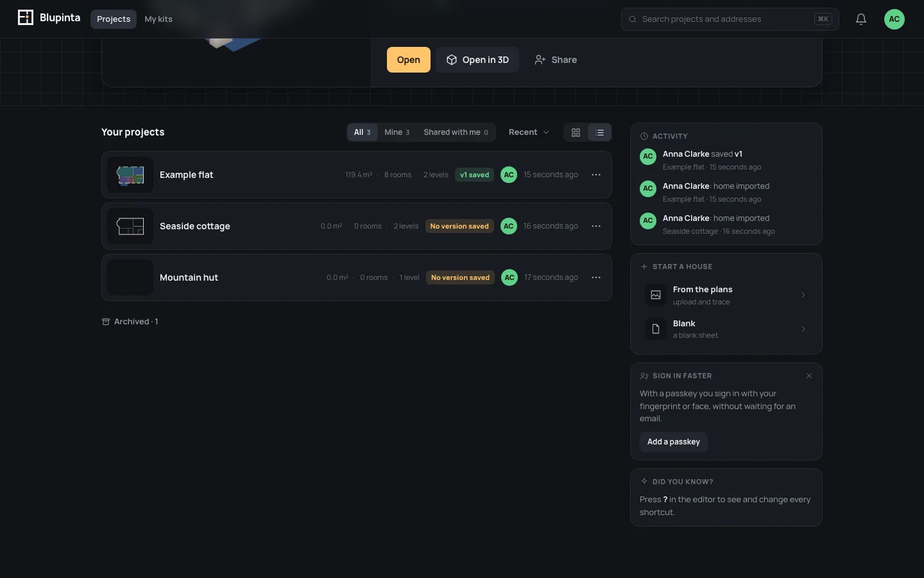This screenshot has height=578, width=924.
Task: Share the featured project
Action: click(x=556, y=60)
